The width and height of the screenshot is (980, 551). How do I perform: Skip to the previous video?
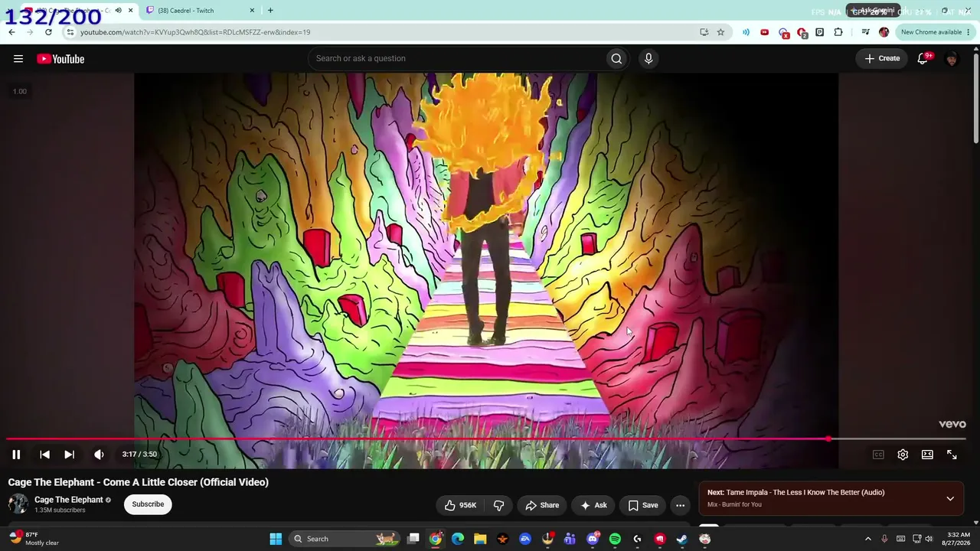44,455
